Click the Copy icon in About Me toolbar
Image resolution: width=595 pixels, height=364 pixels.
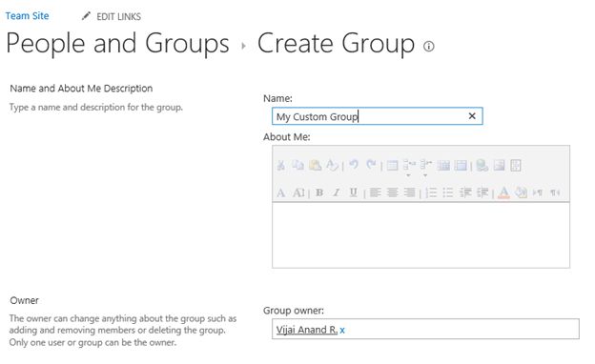(x=297, y=165)
